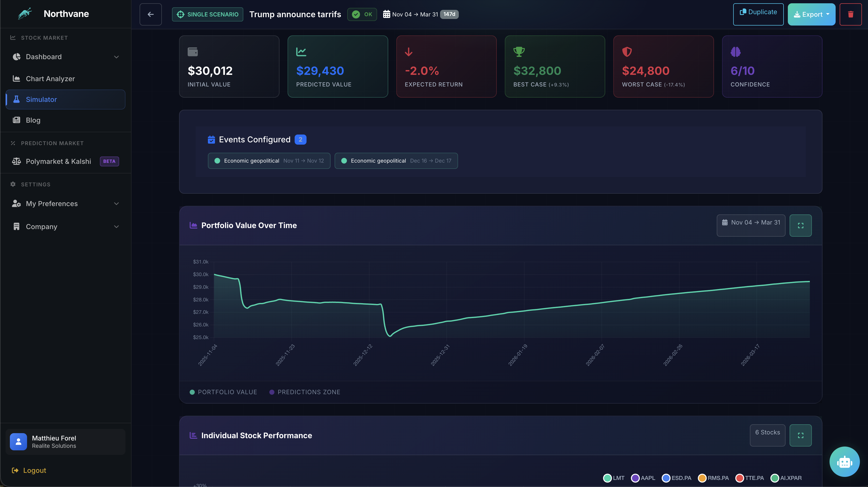The width and height of the screenshot is (868, 487).
Task: Click the Company building icon
Action: point(16,226)
